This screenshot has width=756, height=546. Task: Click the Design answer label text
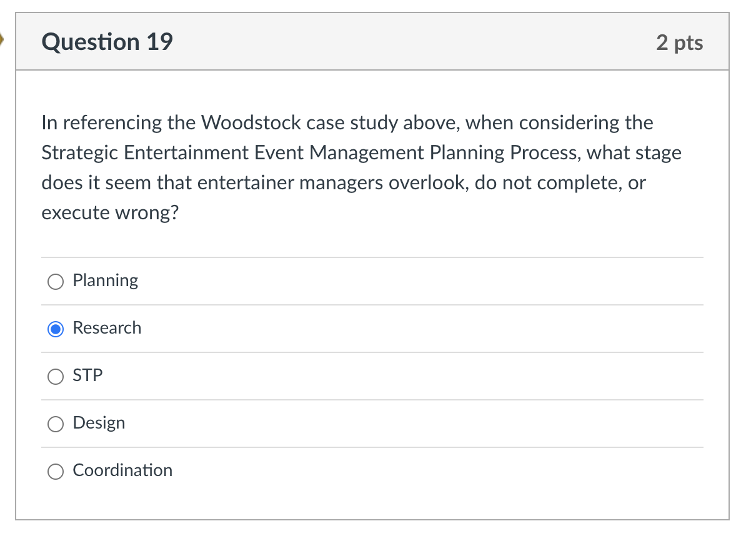click(99, 423)
